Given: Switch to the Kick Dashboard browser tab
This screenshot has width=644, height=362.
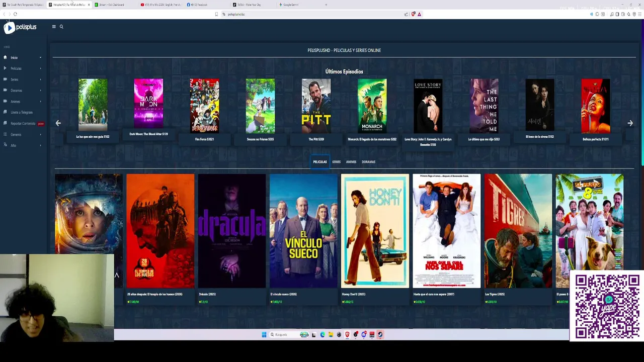Looking at the screenshot, I should pyautogui.click(x=116, y=5).
